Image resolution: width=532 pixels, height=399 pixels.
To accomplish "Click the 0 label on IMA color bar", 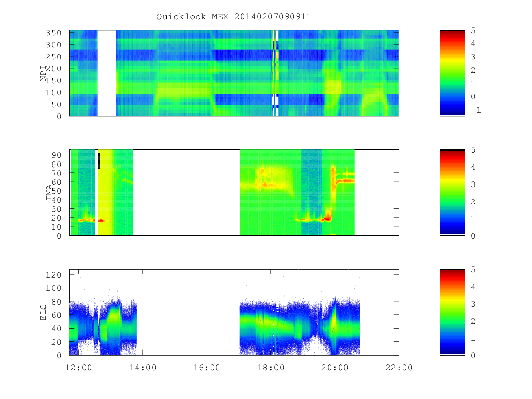I will click(473, 235).
